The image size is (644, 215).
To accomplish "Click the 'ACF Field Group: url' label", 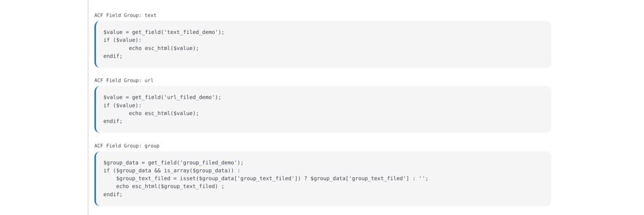I will coord(124,80).
